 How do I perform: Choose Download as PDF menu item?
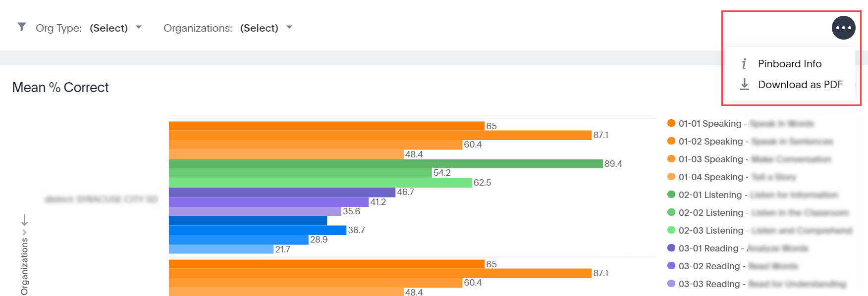(800, 85)
